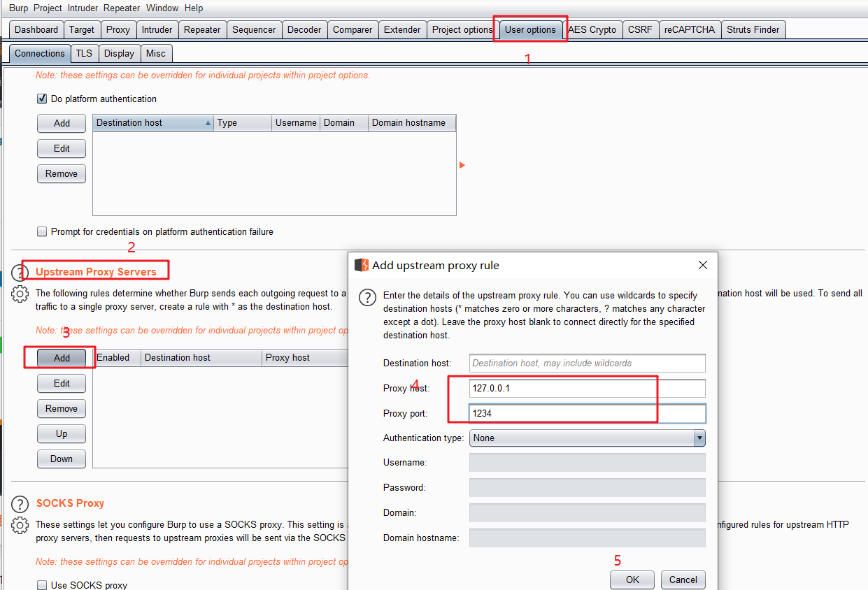The height and width of the screenshot is (590, 868).
Task: Switch to the CSRF tab
Action: 640,29
